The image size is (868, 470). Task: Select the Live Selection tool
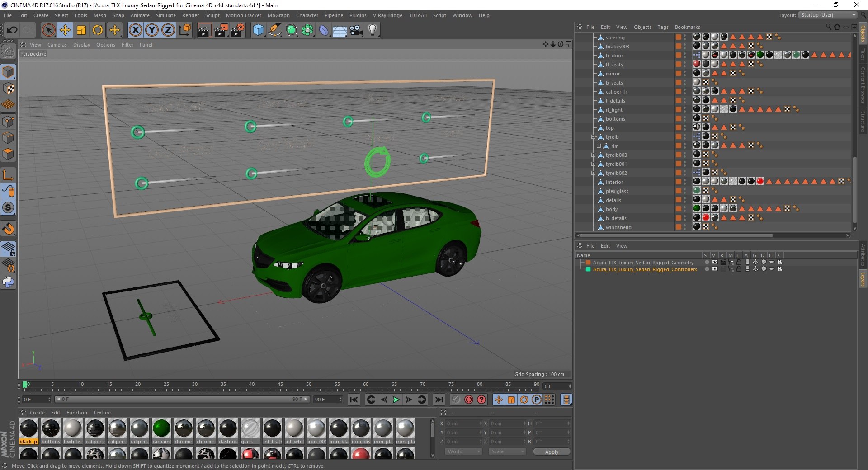point(48,30)
